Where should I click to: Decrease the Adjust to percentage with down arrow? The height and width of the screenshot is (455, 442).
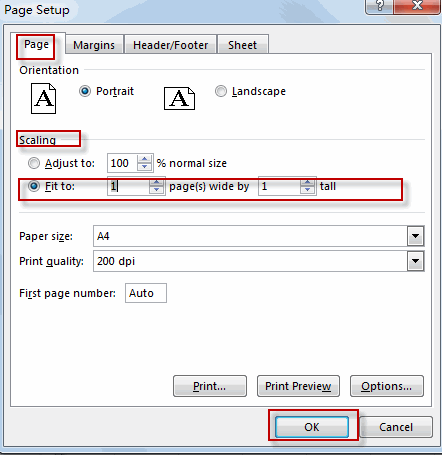pos(144,167)
